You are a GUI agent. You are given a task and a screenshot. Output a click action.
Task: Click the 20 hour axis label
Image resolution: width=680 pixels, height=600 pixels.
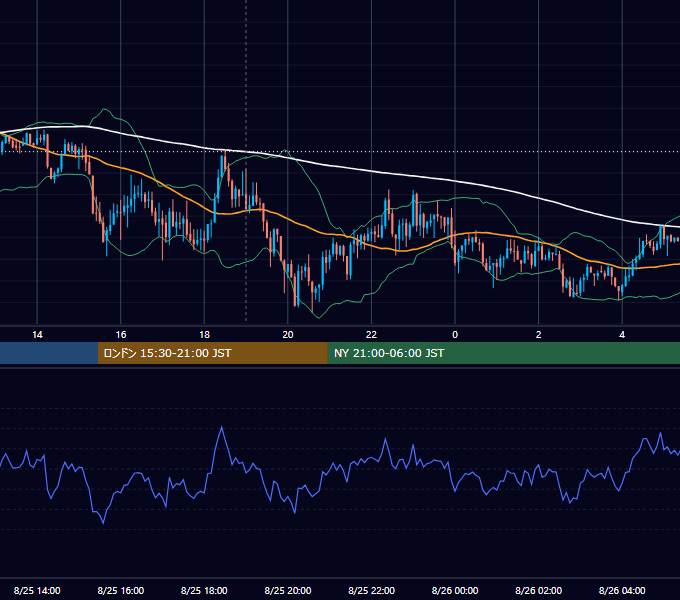(288, 335)
